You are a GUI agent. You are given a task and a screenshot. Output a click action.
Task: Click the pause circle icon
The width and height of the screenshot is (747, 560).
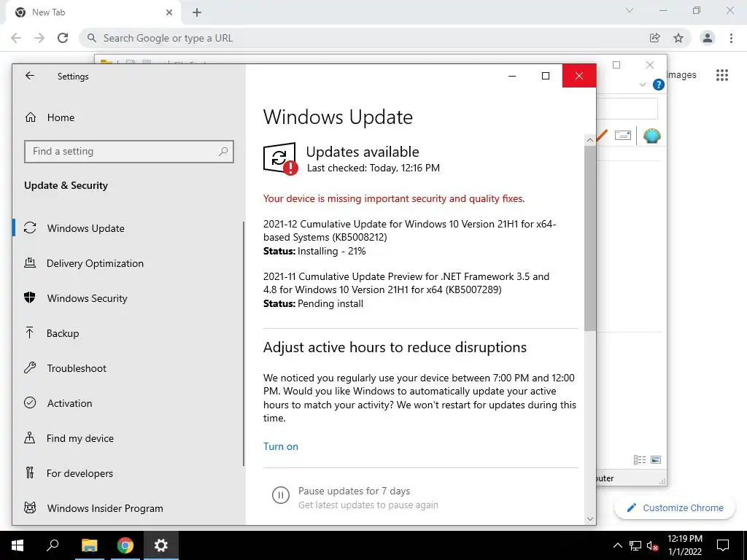pos(281,495)
